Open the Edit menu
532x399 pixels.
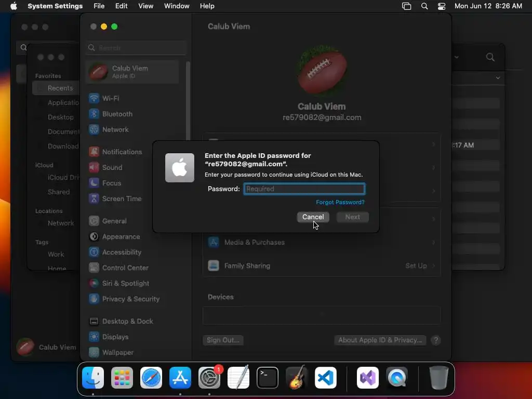[121, 6]
